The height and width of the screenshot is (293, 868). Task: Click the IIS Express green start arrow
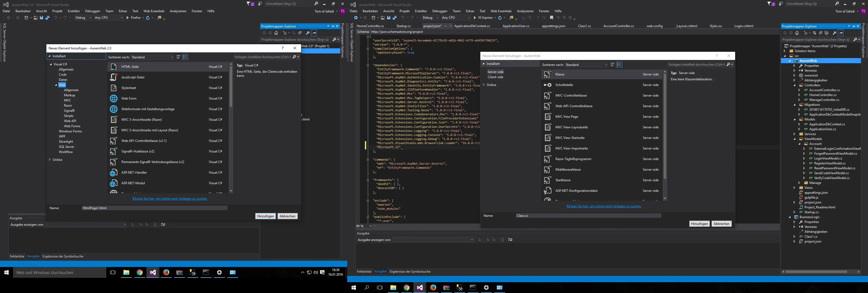click(475, 18)
